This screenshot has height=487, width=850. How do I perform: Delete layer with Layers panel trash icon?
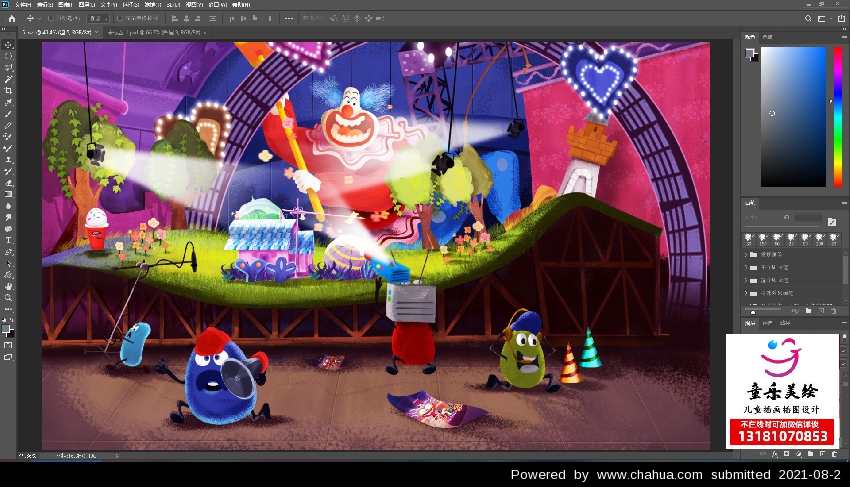pos(835,454)
